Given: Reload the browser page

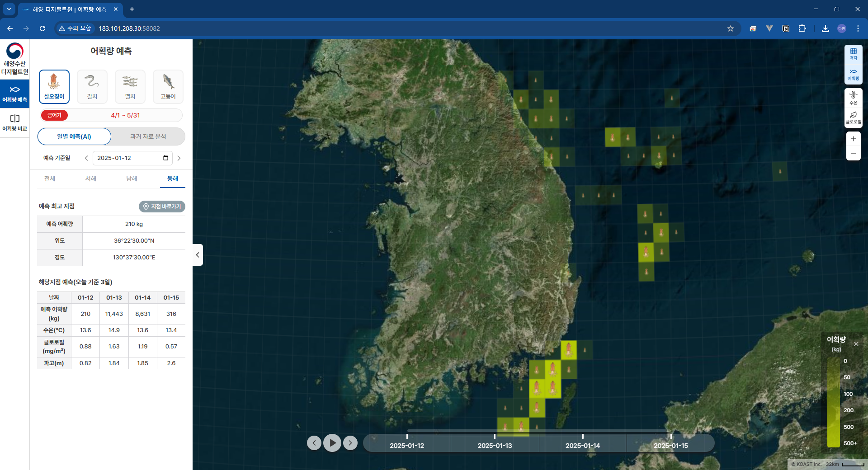Looking at the screenshot, I should tap(42, 28).
